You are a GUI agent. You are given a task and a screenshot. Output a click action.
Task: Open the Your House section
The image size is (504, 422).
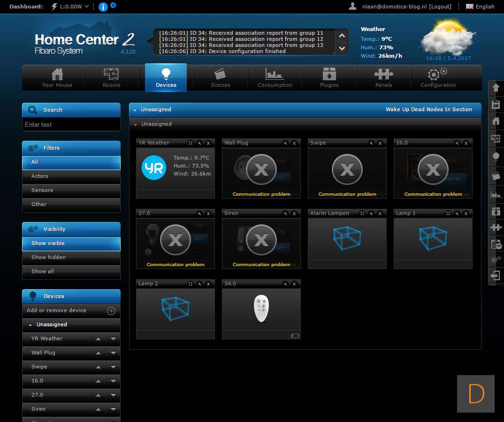coord(57,78)
